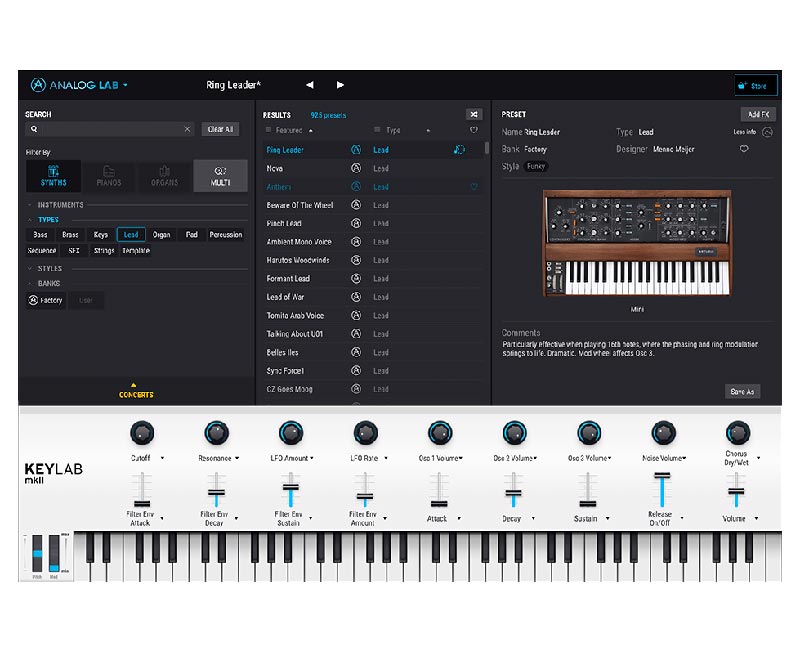This screenshot has width=800, height=650.
Task: Go to the next preset arrow
Action: pyautogui.click(x=340, y=85)
